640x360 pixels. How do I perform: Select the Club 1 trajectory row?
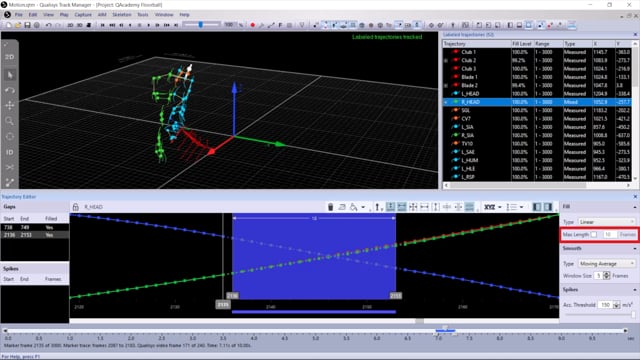point(537,52)
